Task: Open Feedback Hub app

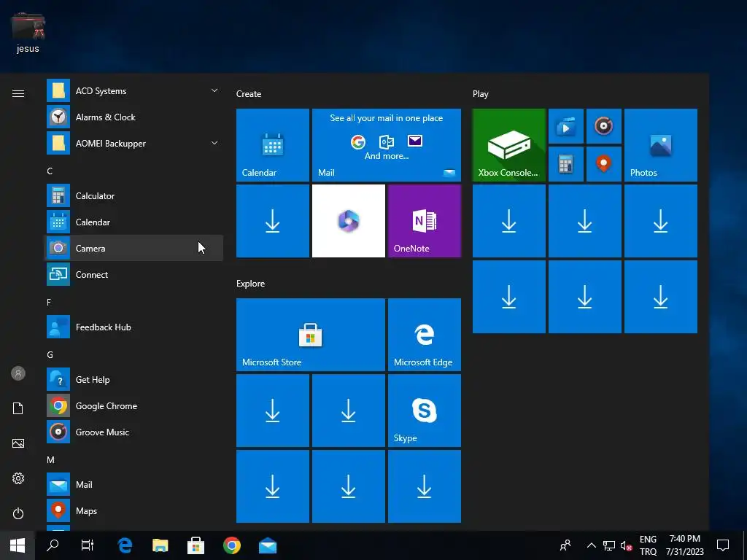Action: 133,327
